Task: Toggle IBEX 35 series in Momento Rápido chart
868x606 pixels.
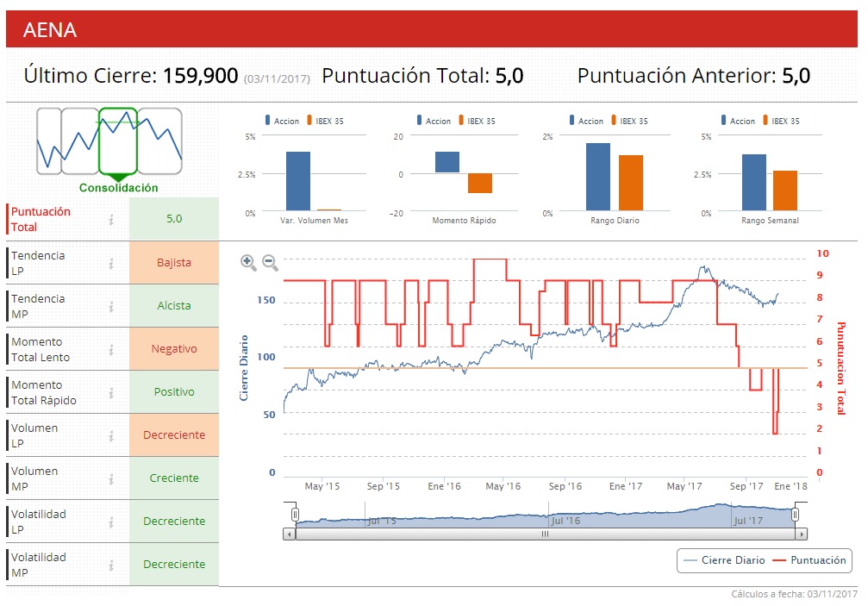Action: [x=477, y=121]
